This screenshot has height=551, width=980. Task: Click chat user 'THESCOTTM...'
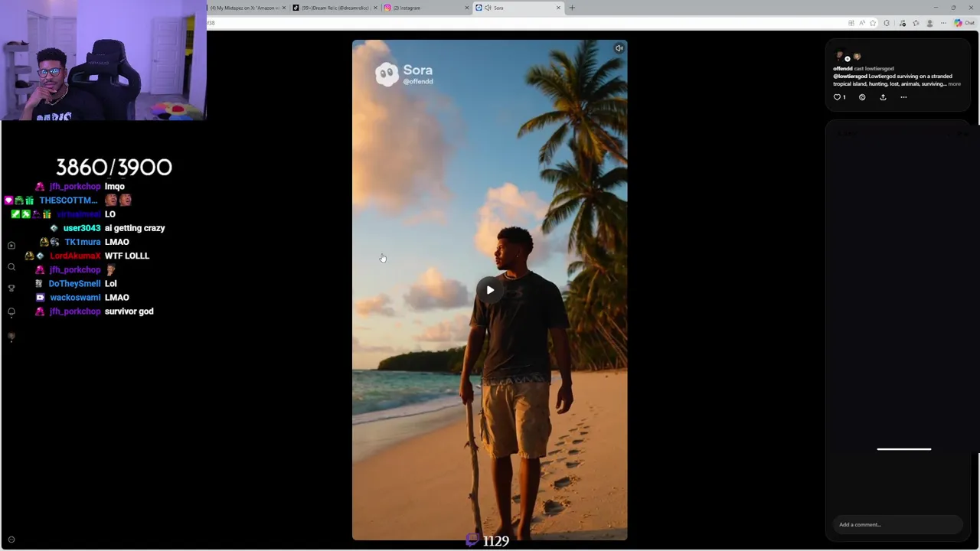[68, 201]
